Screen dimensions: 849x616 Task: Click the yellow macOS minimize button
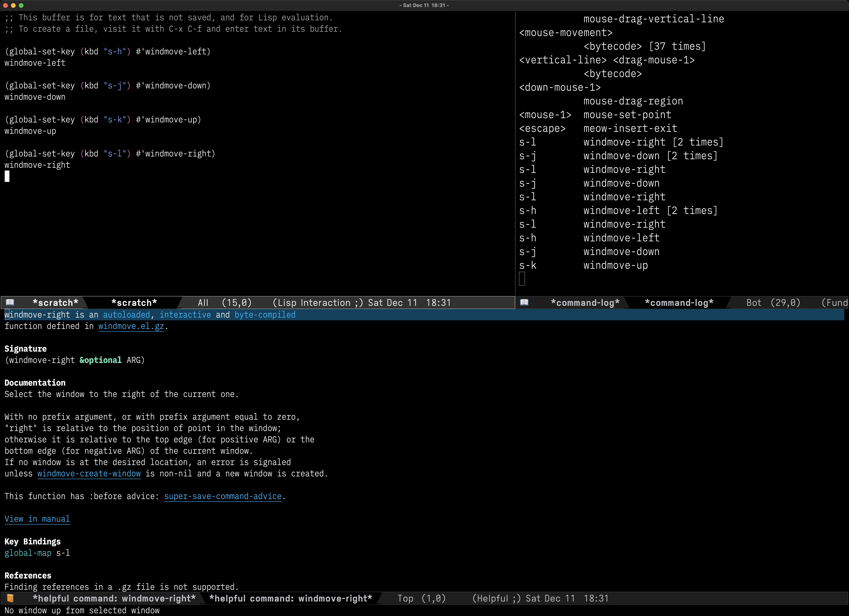[13, 5]
